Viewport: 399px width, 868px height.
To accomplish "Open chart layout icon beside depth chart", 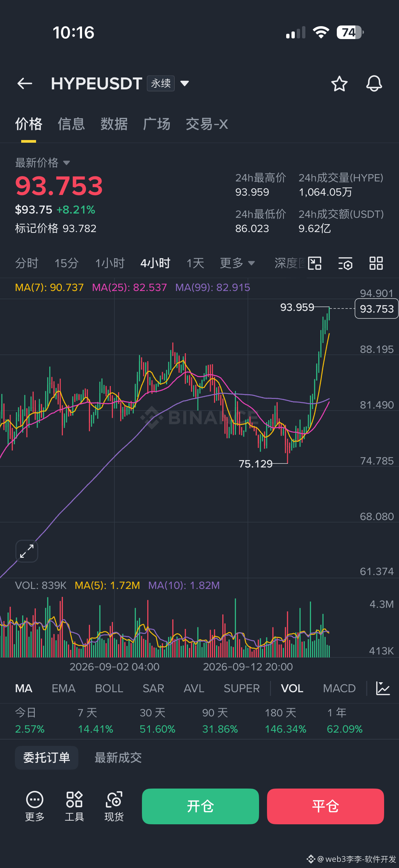I will pyautogui.click(x=315, y=263).
